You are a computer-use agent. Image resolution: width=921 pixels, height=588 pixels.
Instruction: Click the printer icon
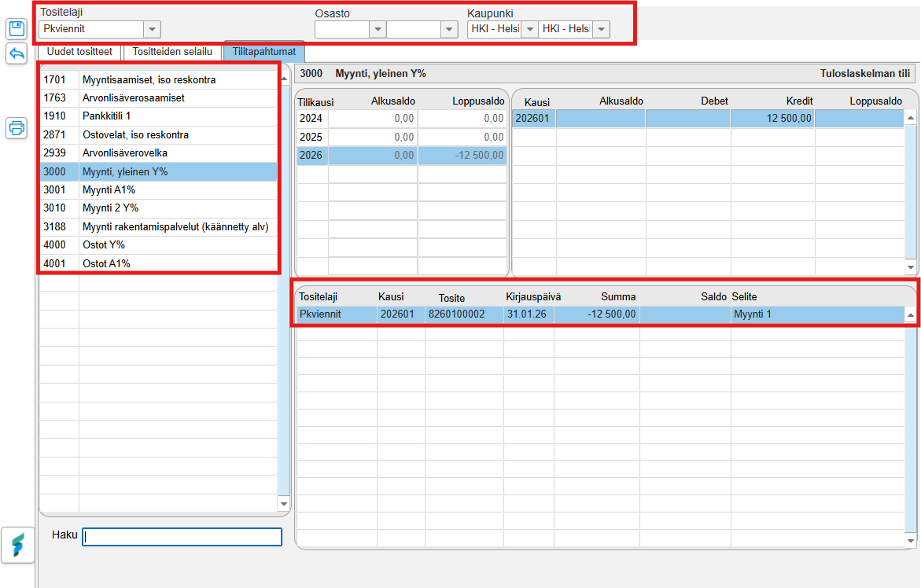click(17, 127)
